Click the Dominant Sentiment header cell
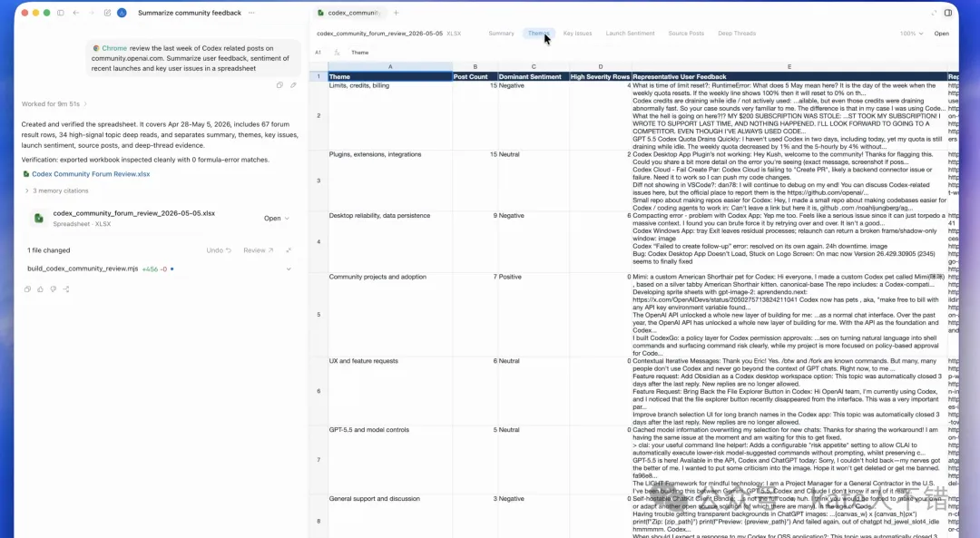This screenshot has width=980, height=538. tap(534, 76)
